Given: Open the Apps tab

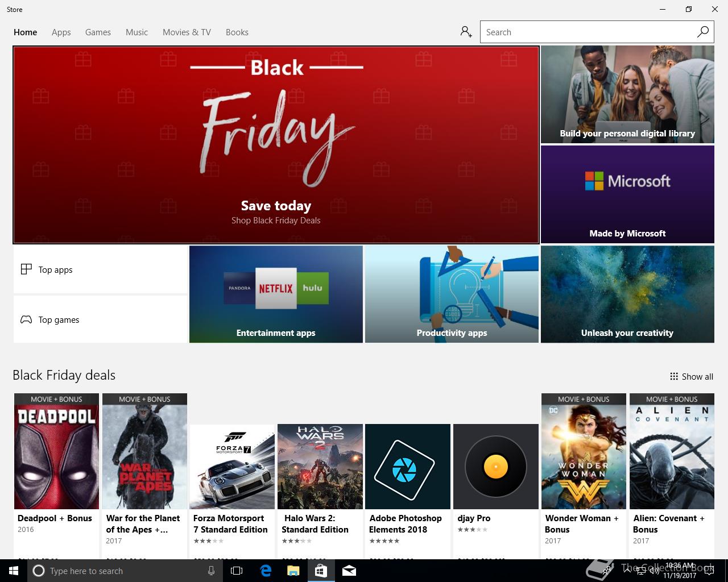Looking at the screenshot, I should tap(61, 32).
